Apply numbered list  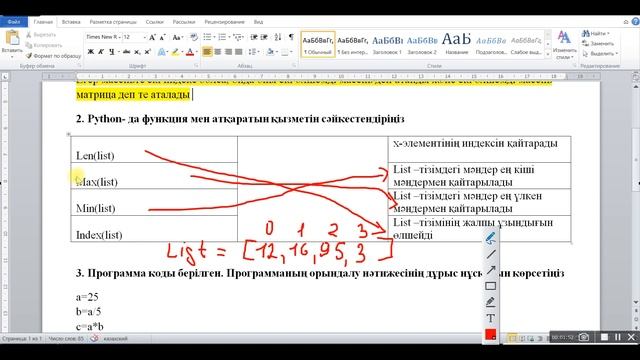tap(222, 37)
